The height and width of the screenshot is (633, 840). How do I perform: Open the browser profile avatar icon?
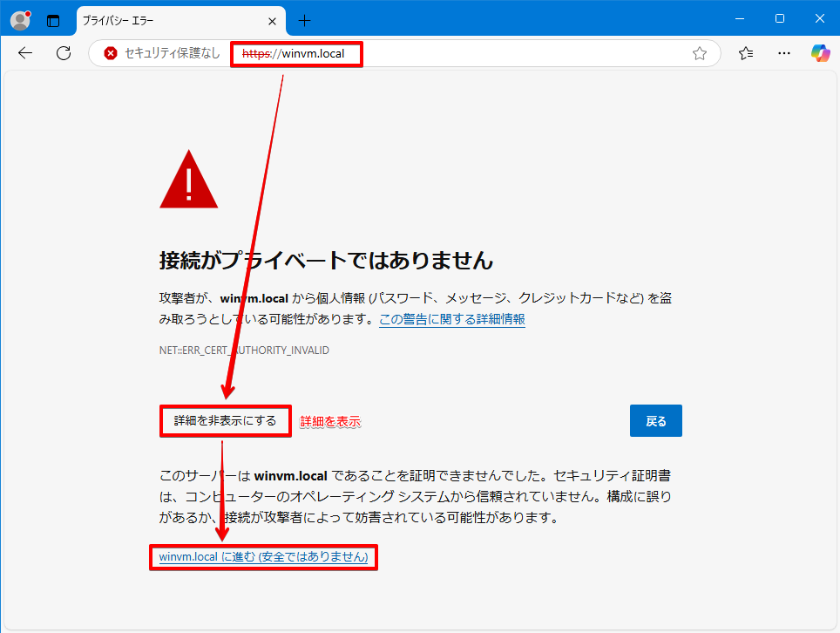(20, 20)
